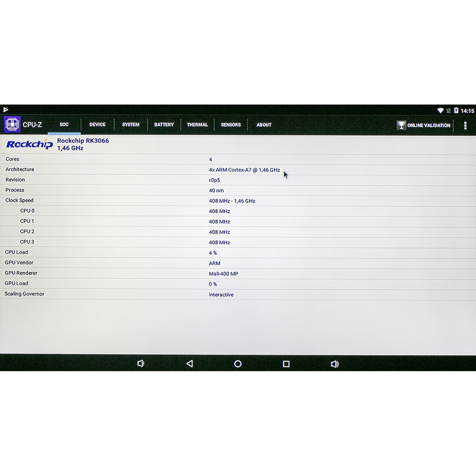476x476 pixels.
Task: Click the Revision label
Action: [15, 180]
